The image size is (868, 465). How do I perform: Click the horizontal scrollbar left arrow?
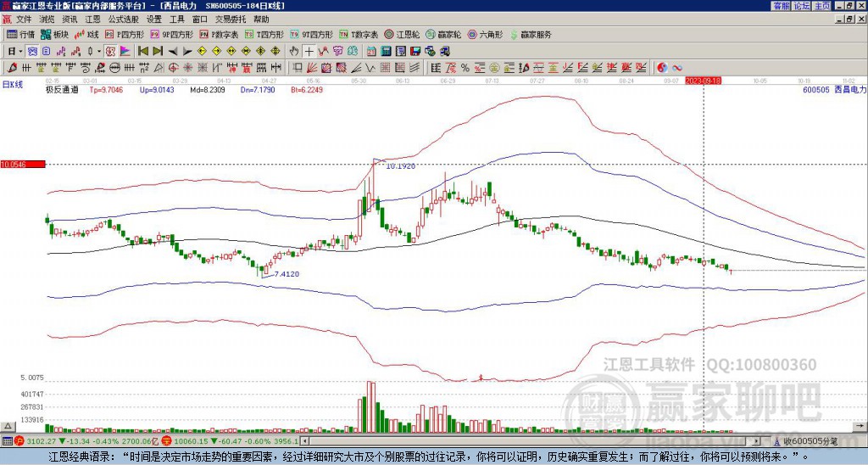[304, 441]
